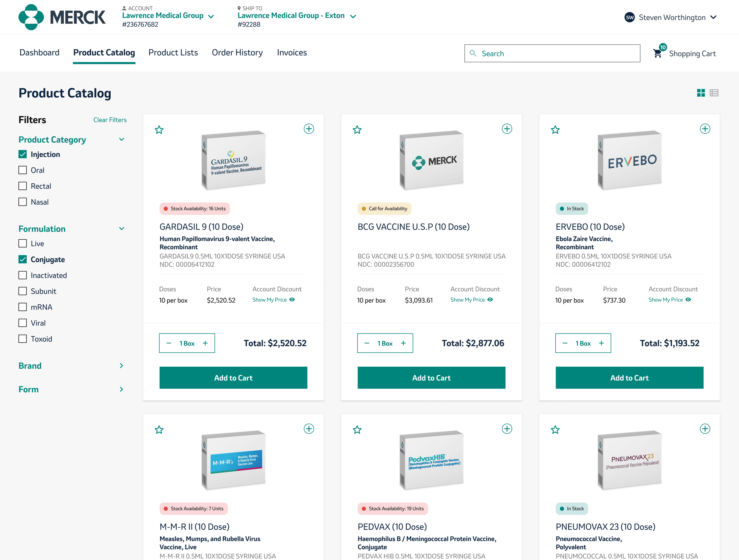Open Steven Worthington user menu

(x=671, y=17)
